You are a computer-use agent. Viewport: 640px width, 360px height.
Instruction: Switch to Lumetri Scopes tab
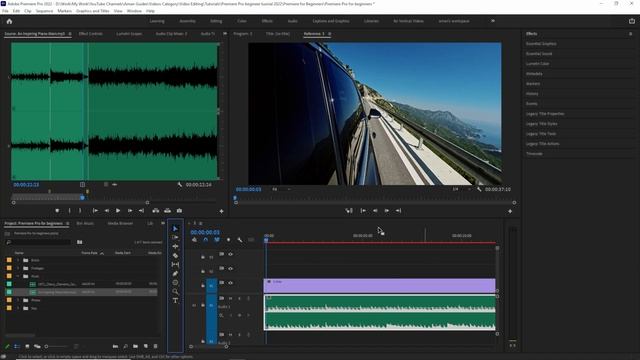click(x=129, y=34)
